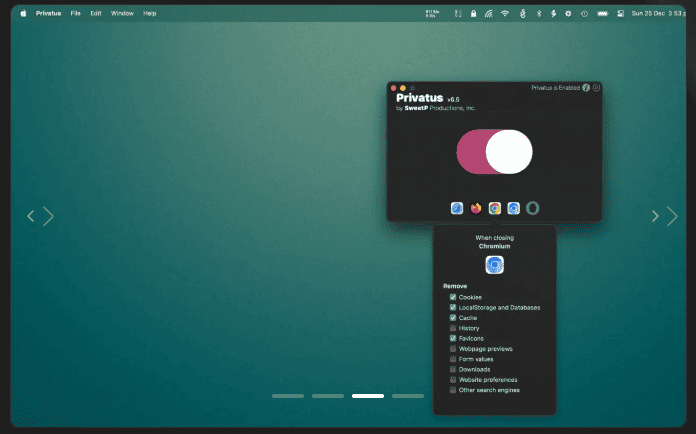Image resolution: width=696 pixels, height=434 pixels.
Task: Click the SweetP Productions, Inc. text
Action: (440, 108)
